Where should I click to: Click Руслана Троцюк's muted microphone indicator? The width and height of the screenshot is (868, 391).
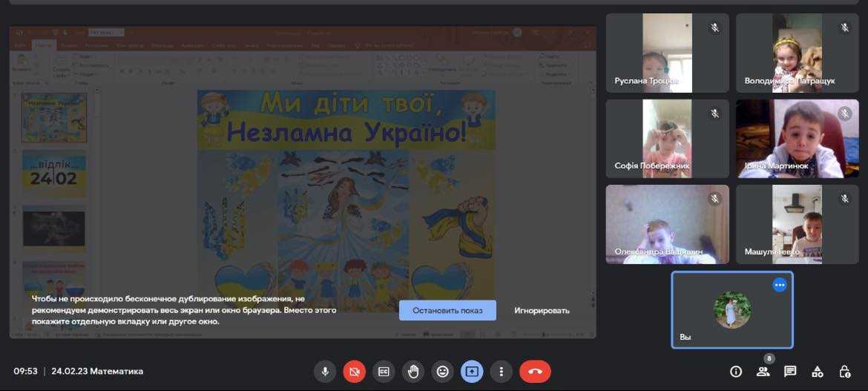pyautogui.click(x=714, y=27)
